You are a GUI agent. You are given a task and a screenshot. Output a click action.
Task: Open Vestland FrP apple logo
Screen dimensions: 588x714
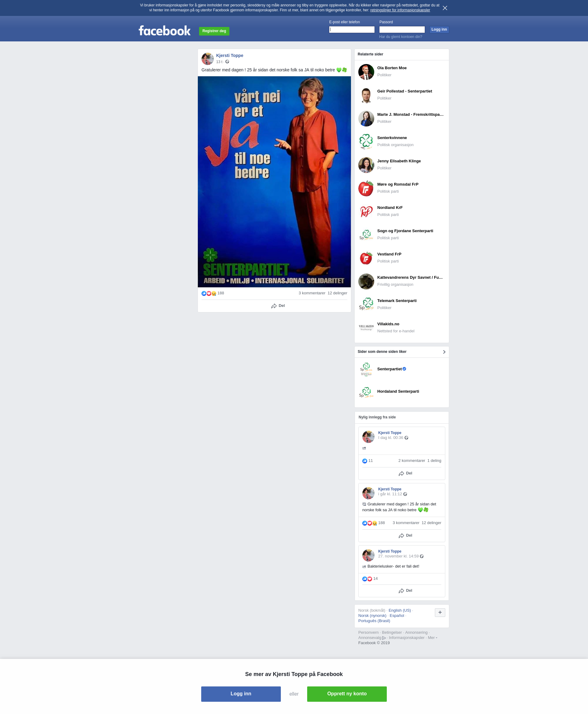click(366, 258)
